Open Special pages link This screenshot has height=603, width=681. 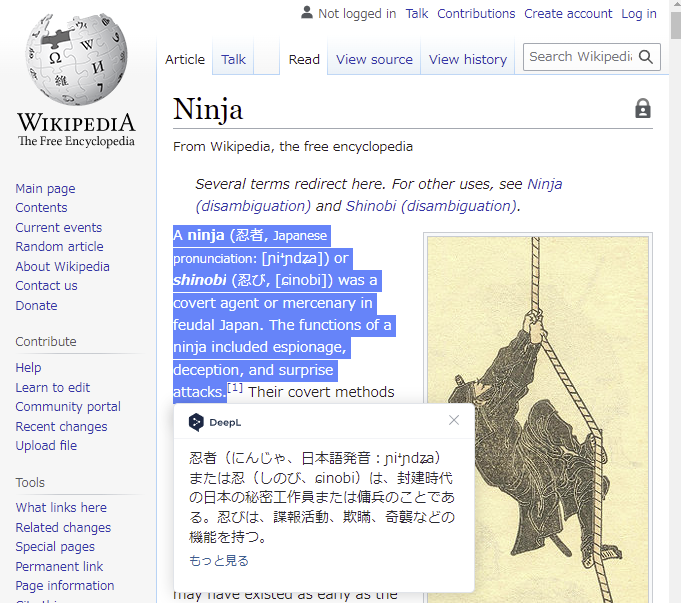pyautogui.click(x=55, y=547)
